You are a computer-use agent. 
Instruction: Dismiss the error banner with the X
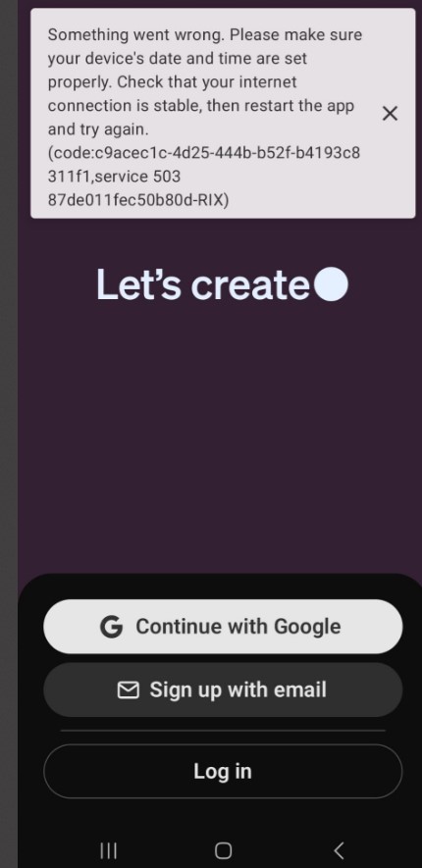pyautogui.click(x=390, y=114)
